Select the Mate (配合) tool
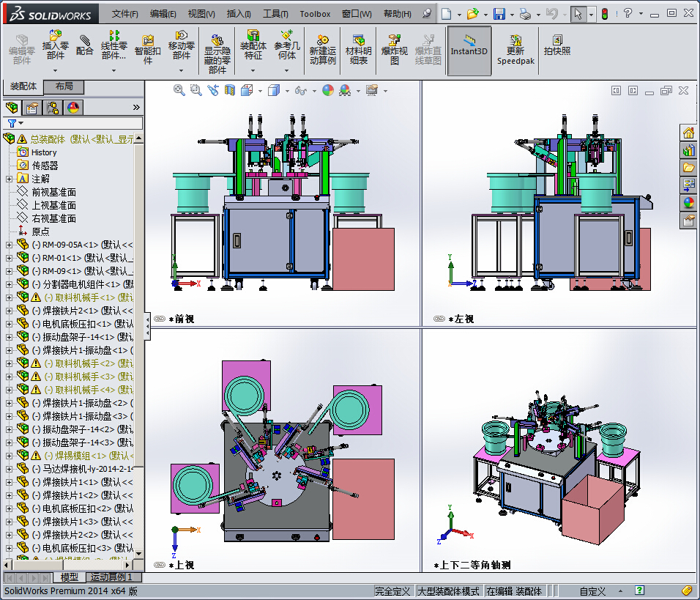 pyautogui.click(x=84, y=45)
